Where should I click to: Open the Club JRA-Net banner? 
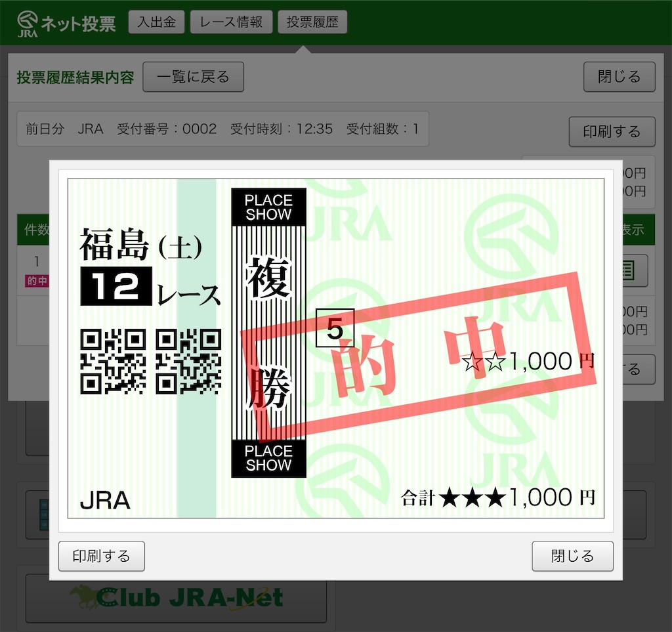click(x=176, y=598)
